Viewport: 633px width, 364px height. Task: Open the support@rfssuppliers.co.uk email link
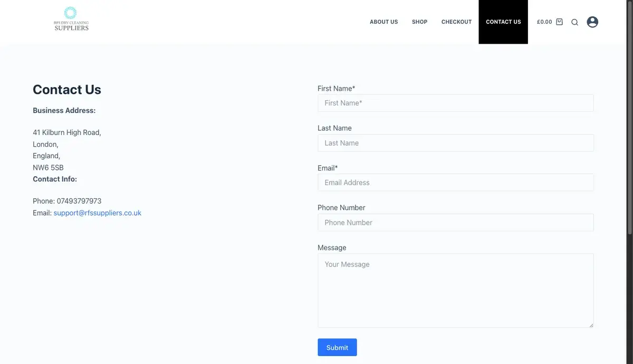tap(98, 213)
